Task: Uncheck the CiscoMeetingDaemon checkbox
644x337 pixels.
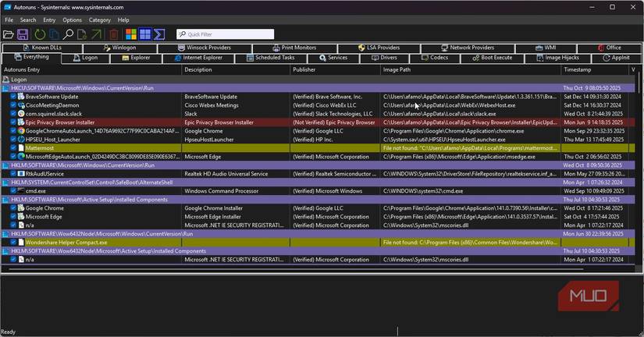Action: [x=13, y=105]
